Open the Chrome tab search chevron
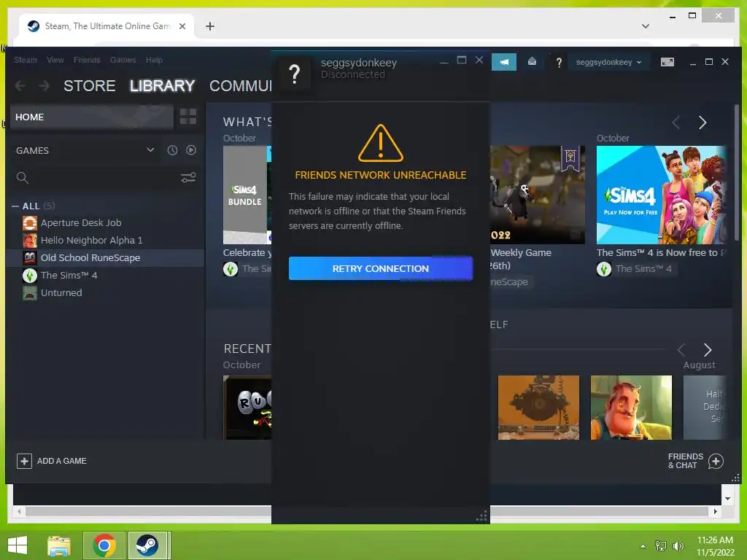The width and height of the screenshot is (747, 560). 646,26
